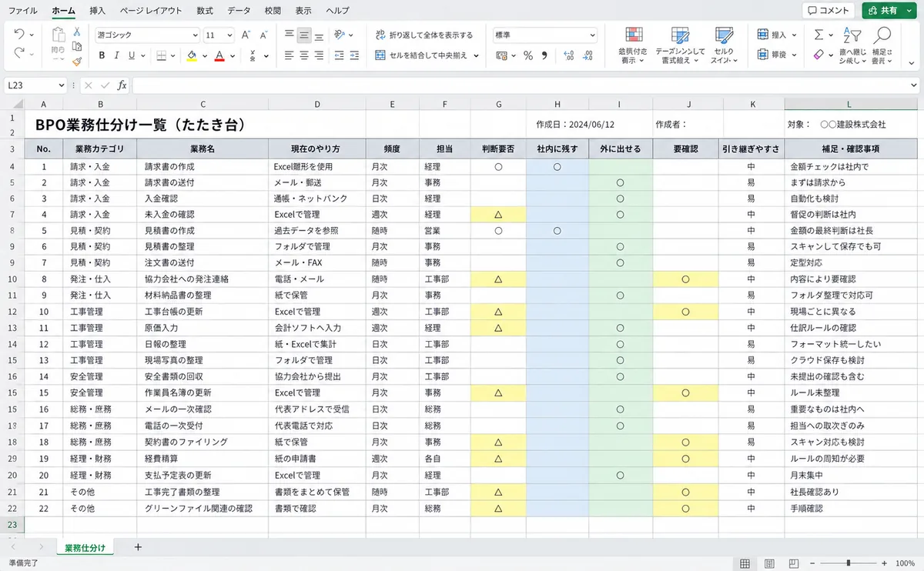Click the increase decimal icon
Viewport: 924px width, 571px height.
click(x=569, y=55)
